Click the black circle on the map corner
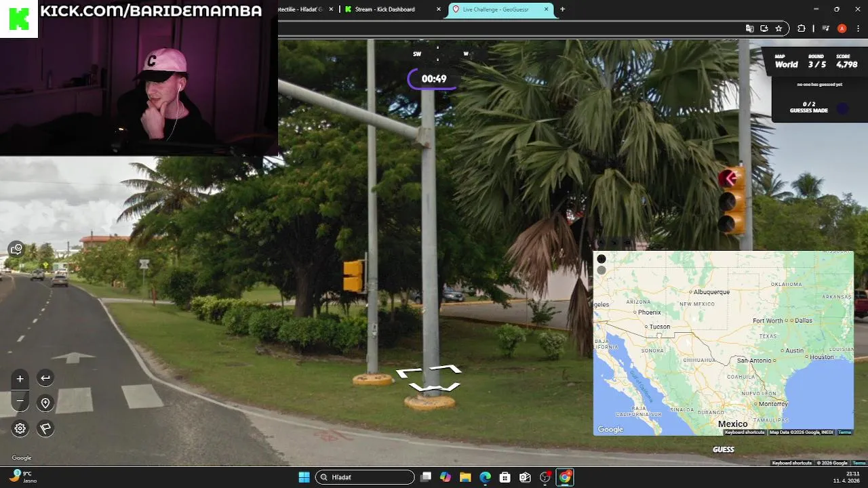The height and width of the screenshot is (488, 868). (x=601, y=259)
